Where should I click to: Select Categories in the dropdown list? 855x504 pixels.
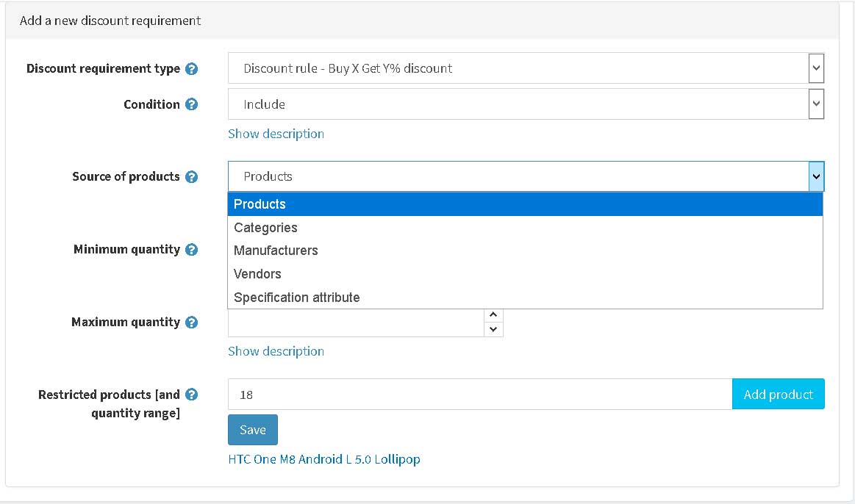[x=525, y=228]
